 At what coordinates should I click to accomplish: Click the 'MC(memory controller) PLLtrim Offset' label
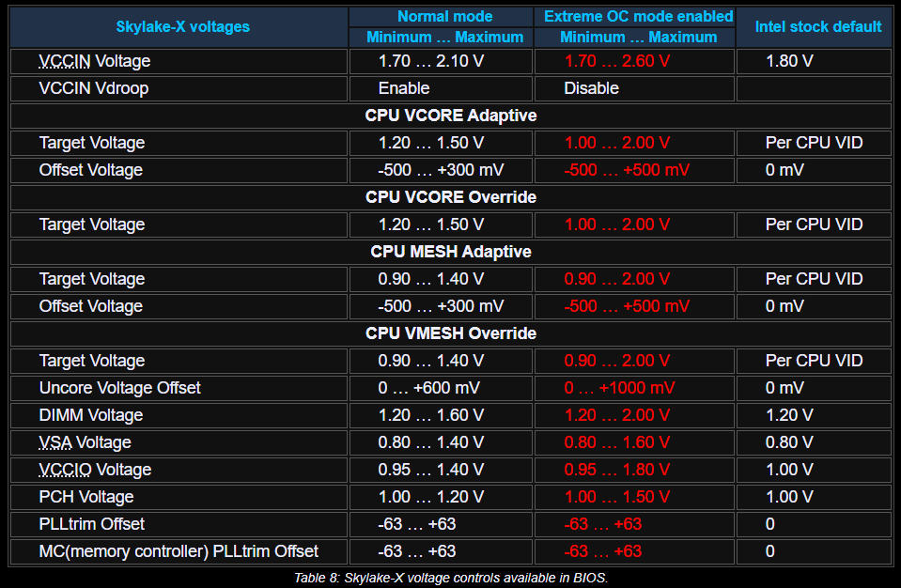tap(179, 551)
